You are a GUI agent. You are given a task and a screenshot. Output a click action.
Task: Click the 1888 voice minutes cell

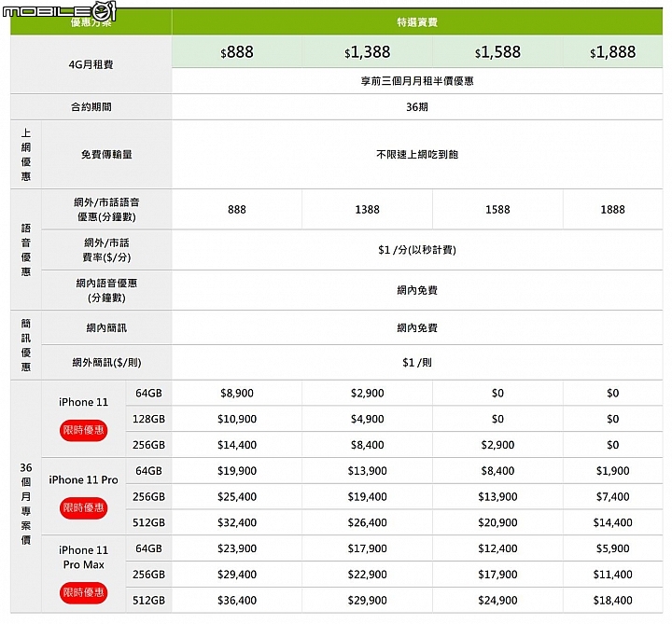(x=612, y=210)
